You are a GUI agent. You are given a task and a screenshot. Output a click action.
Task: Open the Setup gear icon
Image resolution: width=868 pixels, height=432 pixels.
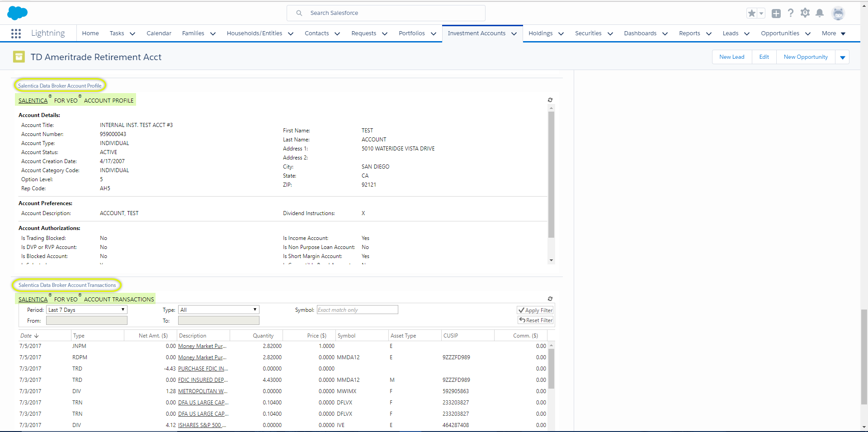(x=805, y=13)
